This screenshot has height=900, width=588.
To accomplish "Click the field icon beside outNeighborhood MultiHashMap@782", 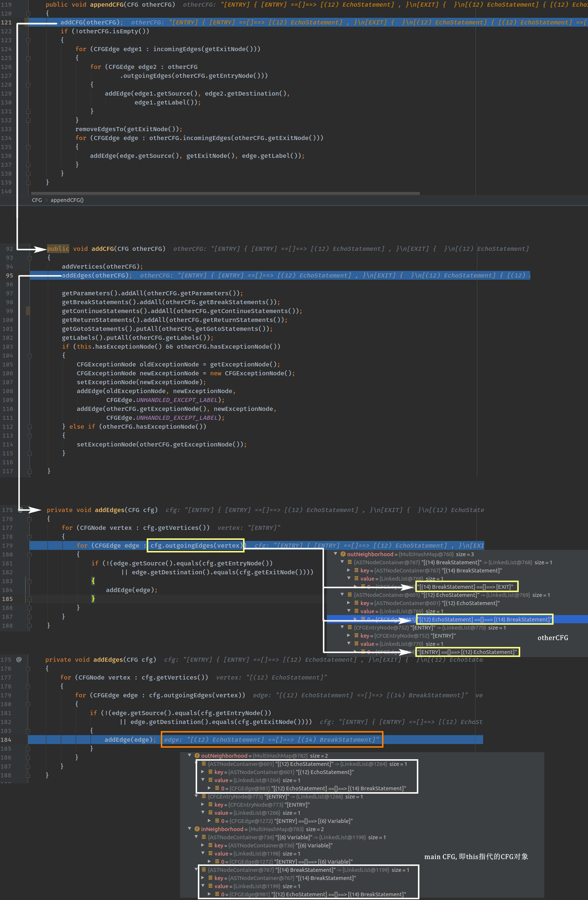I will point(197,755).
